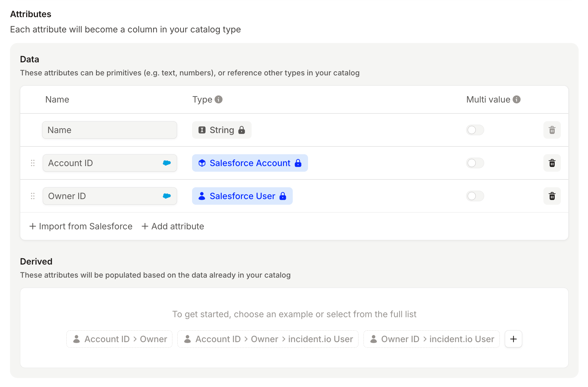The height and width of the screenshot is (387, 588).
Task: Click the Account ID row drag handle
Action: click(x=33, y=163)
